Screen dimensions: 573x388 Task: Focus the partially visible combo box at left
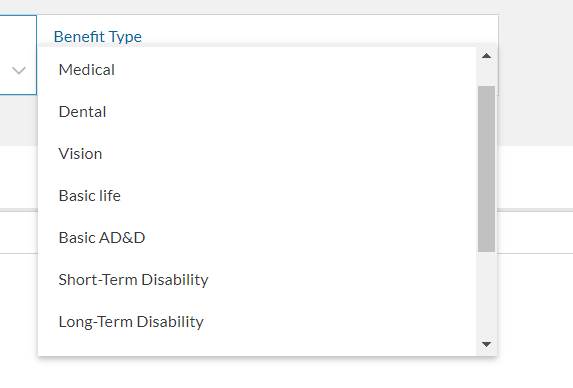[18, 55]
